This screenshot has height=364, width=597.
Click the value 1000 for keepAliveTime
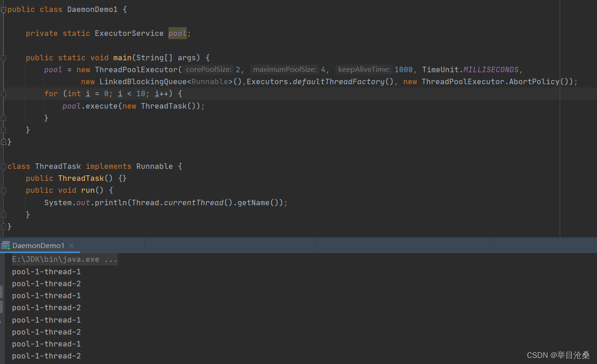point(404,70)
